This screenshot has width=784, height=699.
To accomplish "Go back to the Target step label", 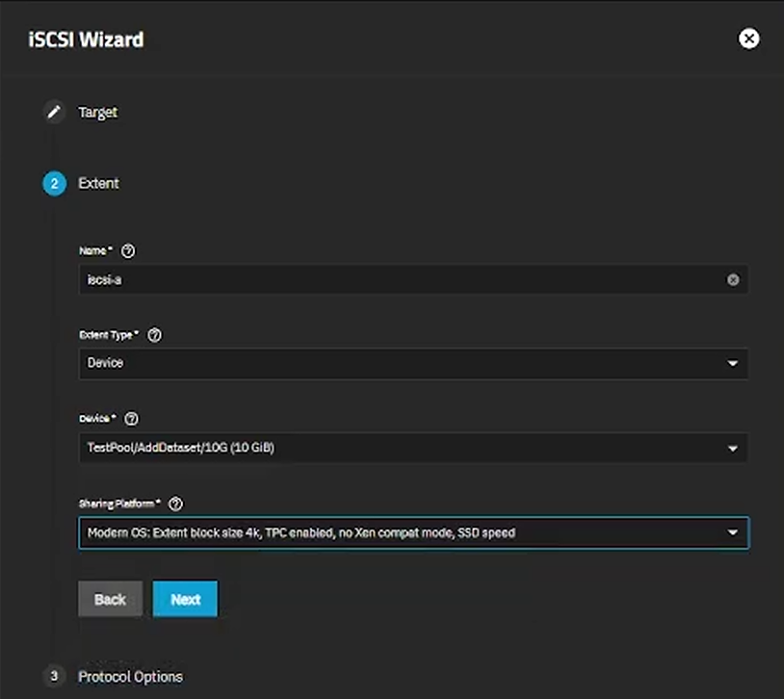I will [x=97, y=112].
